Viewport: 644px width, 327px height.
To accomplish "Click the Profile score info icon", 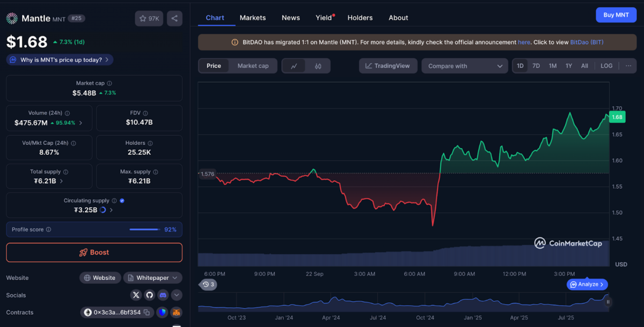I will point(48,229).
